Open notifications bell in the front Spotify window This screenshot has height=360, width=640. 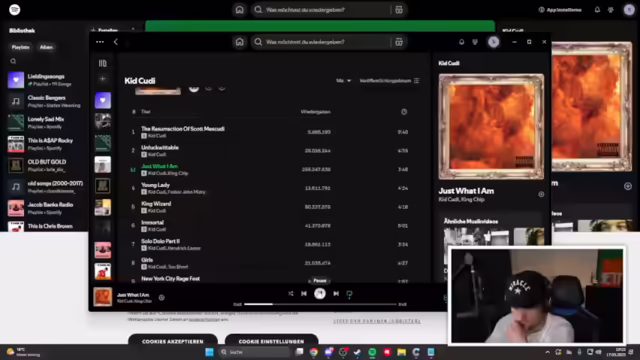461,42
